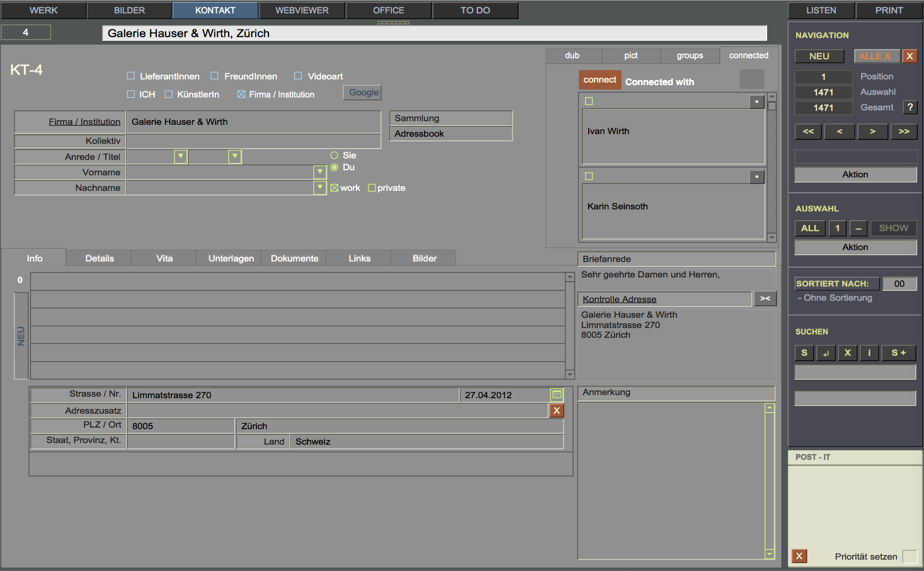Go to first record with << button
The height and width of the screenshot is (571, 924).
tap(808, 132)
